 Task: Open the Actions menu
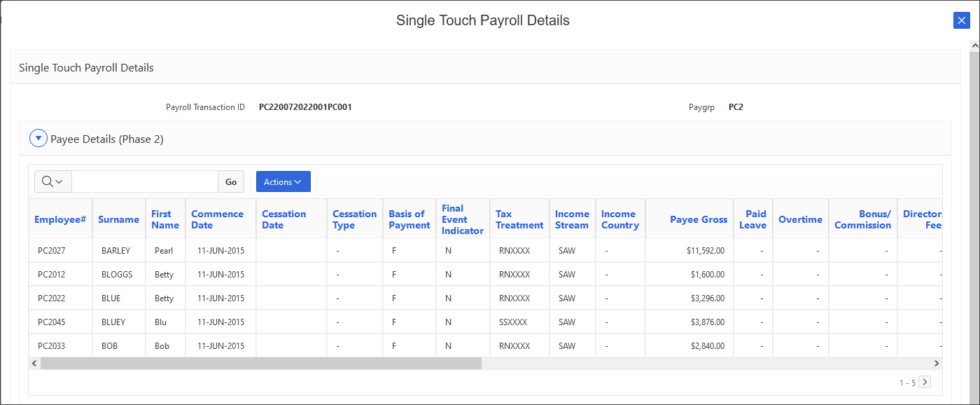283,181
